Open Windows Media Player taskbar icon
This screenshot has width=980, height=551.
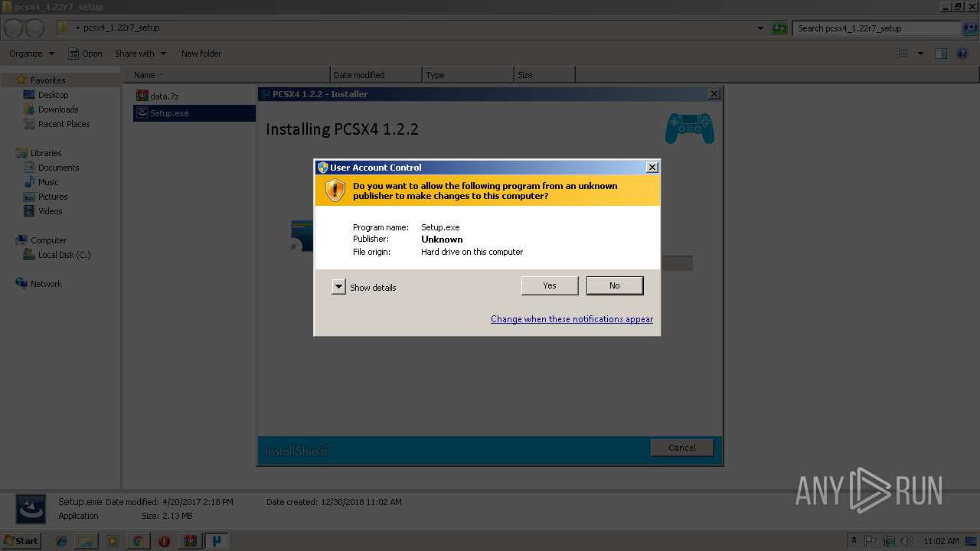point(113,541)
